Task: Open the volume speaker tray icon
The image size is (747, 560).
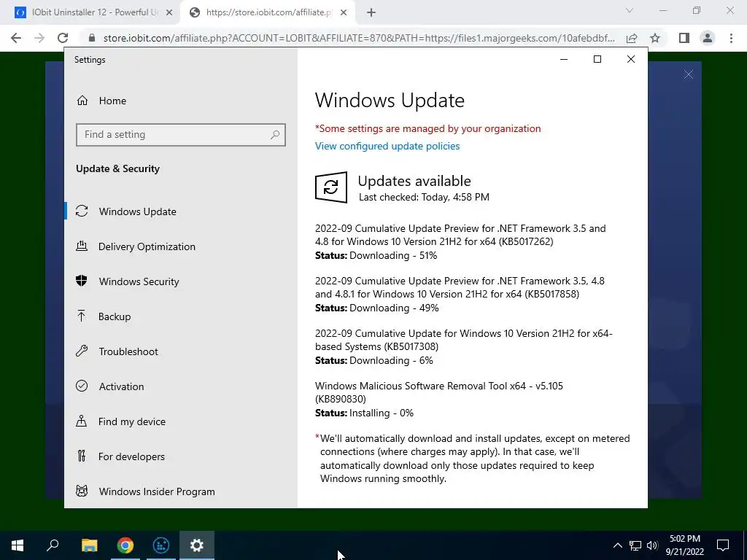Action: 652,545
